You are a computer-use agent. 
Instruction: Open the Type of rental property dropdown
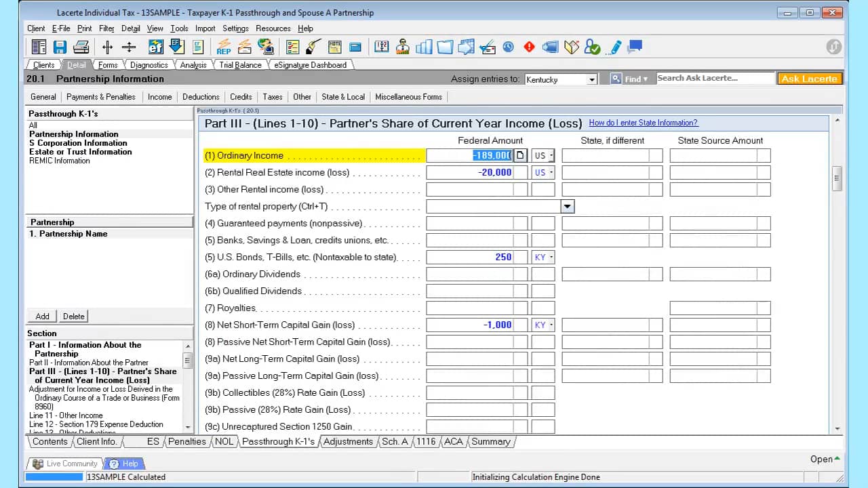click(568, 206)
